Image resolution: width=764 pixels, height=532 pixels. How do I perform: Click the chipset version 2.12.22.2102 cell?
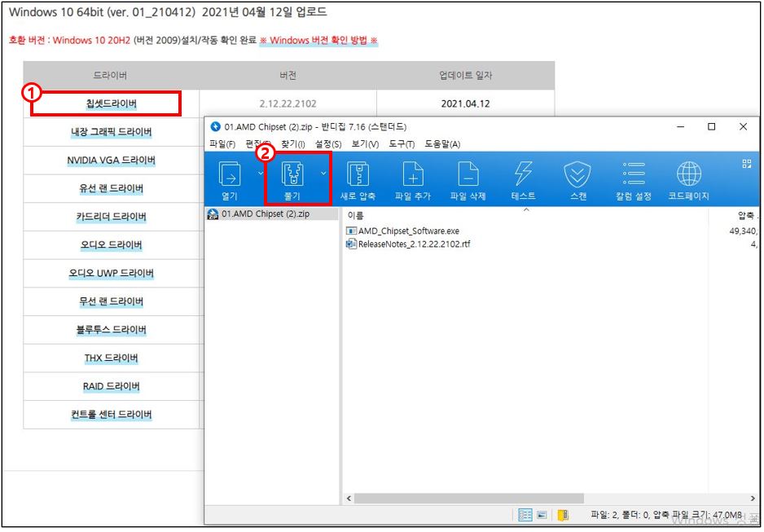click(x=288, y=103)
